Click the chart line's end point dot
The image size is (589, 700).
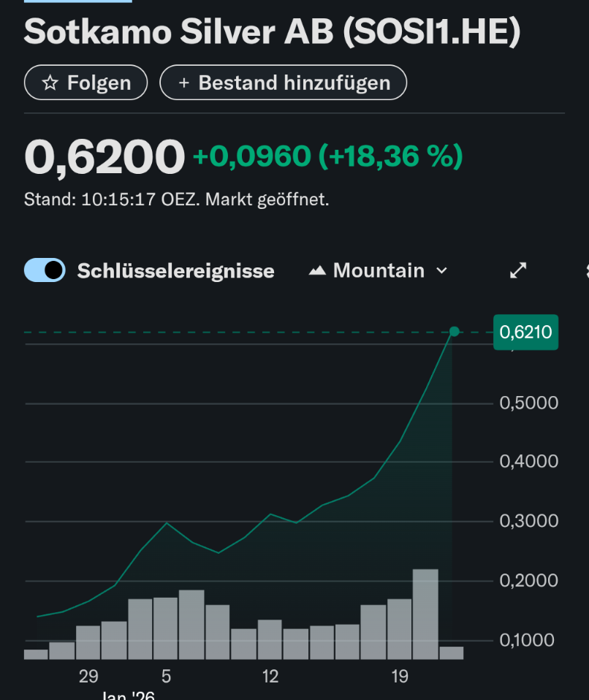pyautogui.click(x=454, y=332)
